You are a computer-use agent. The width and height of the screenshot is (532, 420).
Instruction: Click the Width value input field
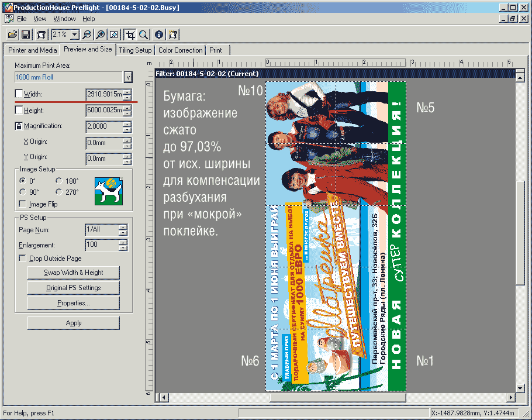(x=104, y=94)
